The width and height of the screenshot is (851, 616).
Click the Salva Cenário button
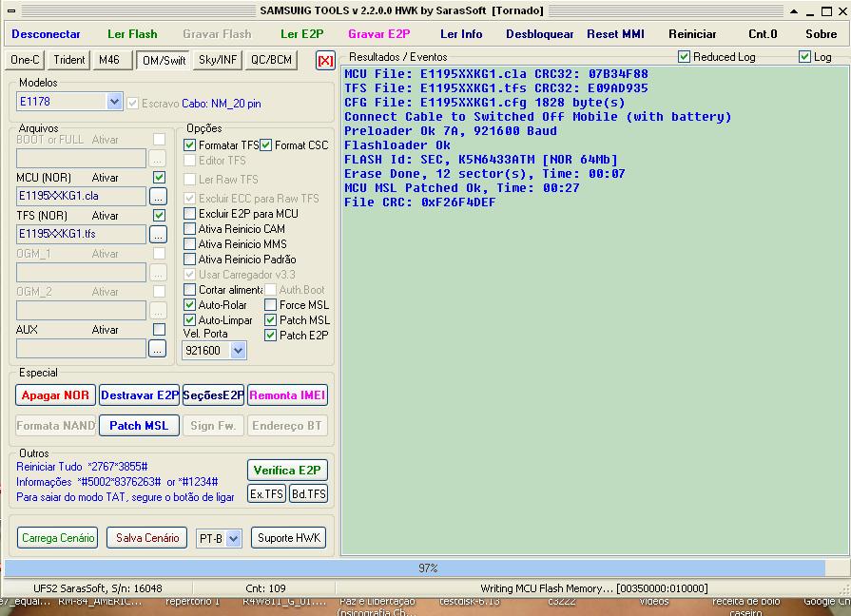(147, 538)
